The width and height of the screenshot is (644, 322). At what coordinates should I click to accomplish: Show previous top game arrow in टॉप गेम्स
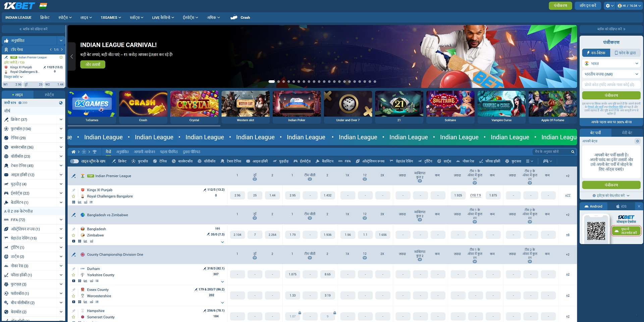click(x=51, y=49)
